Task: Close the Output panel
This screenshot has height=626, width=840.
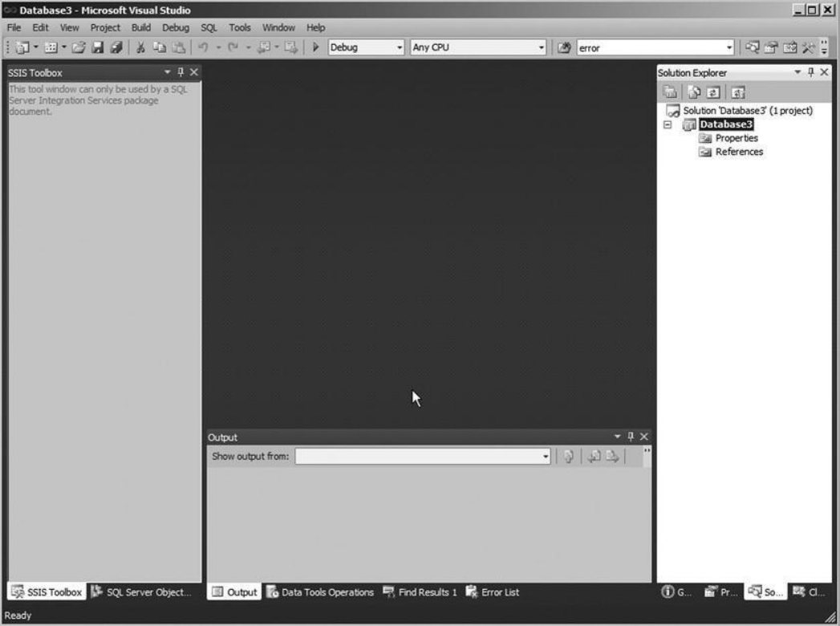Action: (644, 437)
